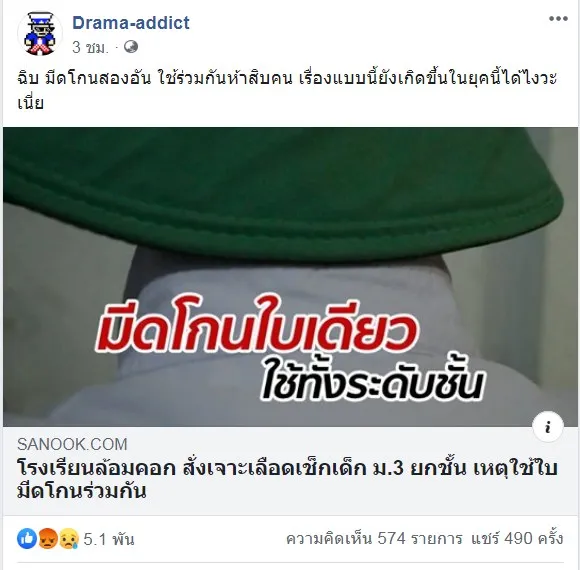
Task: Open the article preview image
Action: 290,277
